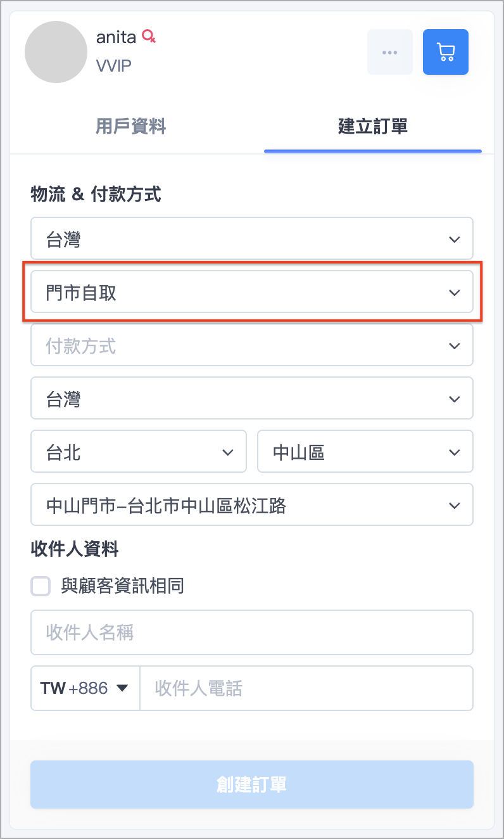Open the first 台灣 country dropdown

coord(252,239)
